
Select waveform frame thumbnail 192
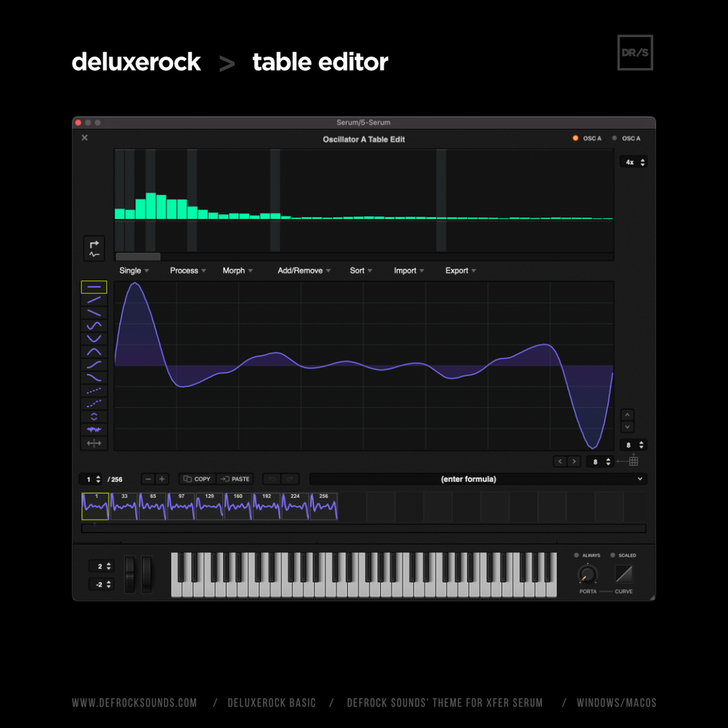tap(267, 506)
